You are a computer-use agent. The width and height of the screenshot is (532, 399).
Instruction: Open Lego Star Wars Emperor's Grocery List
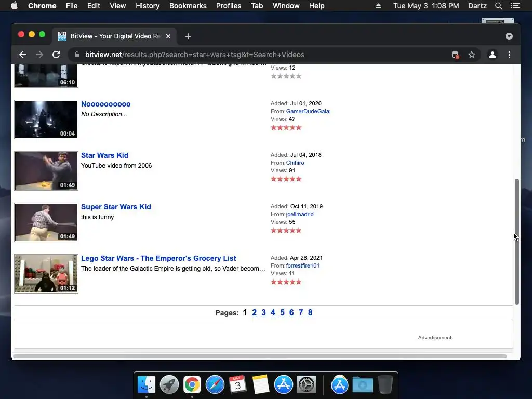[158, 258]
